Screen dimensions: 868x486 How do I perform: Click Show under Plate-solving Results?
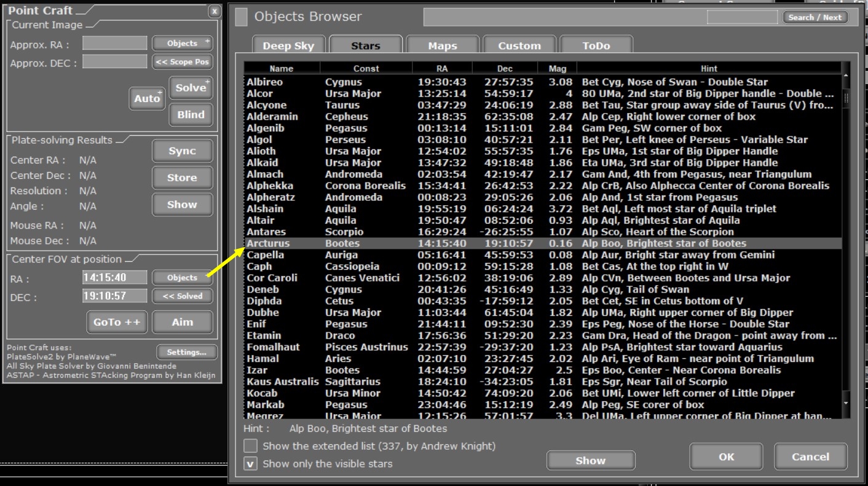tap(182, 205)
